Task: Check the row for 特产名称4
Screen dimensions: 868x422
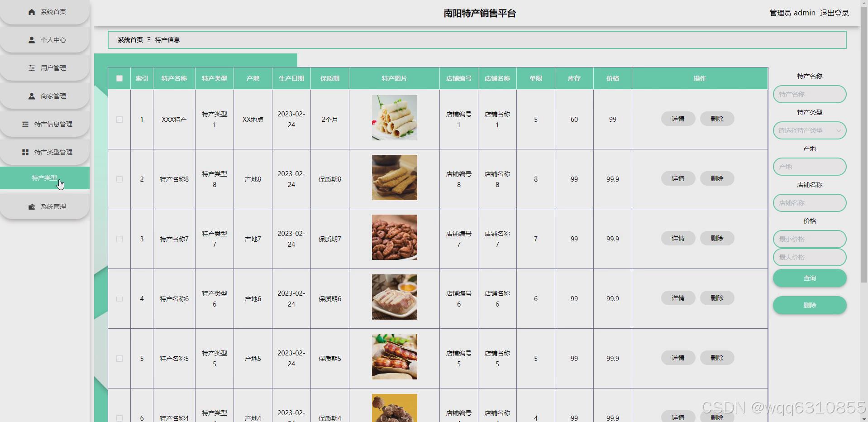Action: tap(119, 418)
